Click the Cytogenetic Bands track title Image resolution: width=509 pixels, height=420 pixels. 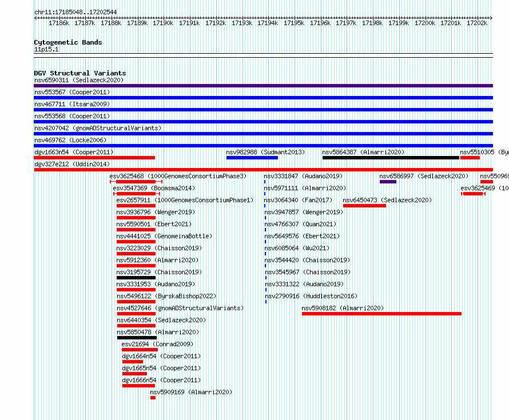point(68,42)
